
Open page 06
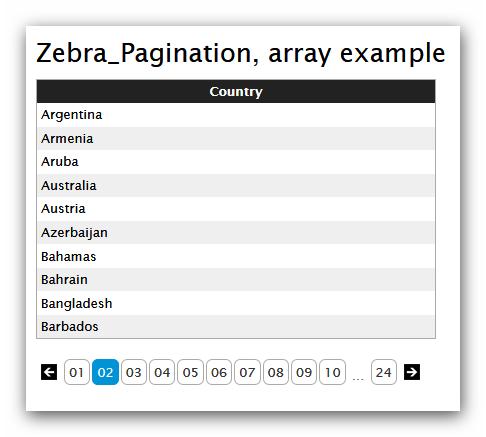219,372
